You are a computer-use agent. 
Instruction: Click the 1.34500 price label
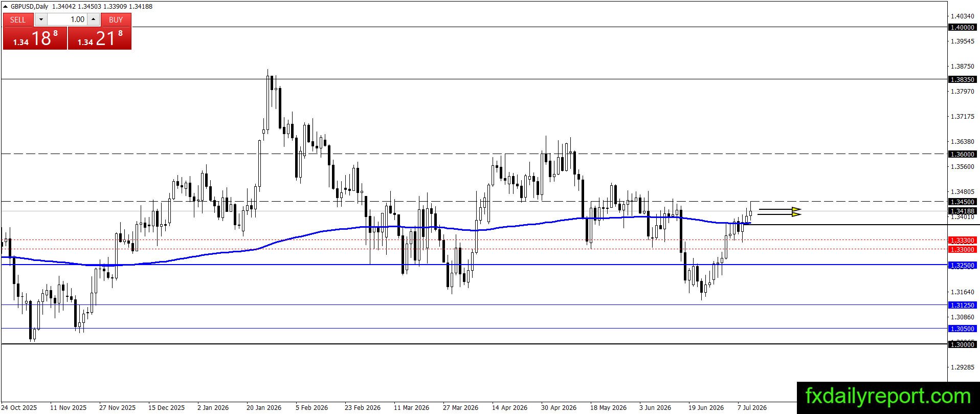tap(962, 202)
